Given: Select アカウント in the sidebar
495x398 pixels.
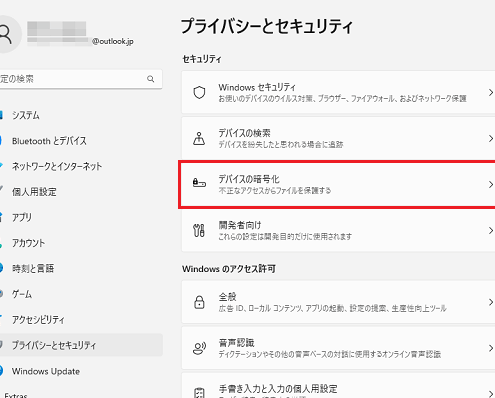Looking at the screenshot, I should coord(28,243).
